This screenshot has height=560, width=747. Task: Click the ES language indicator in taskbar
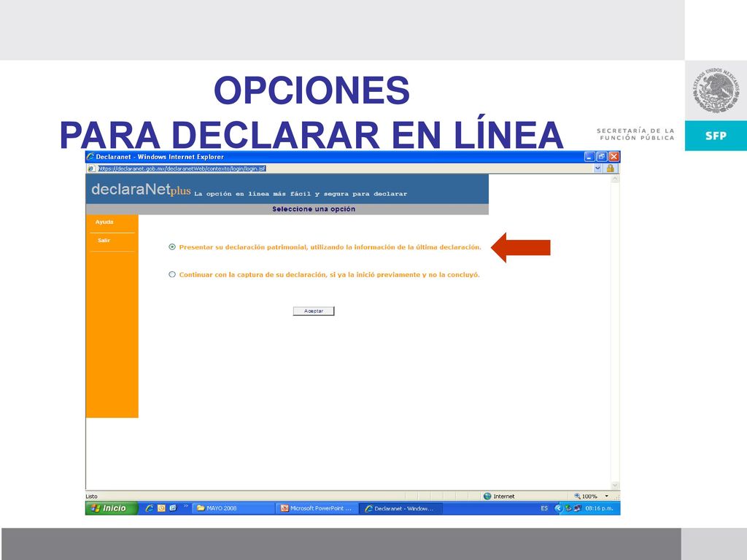pos(544,508)
